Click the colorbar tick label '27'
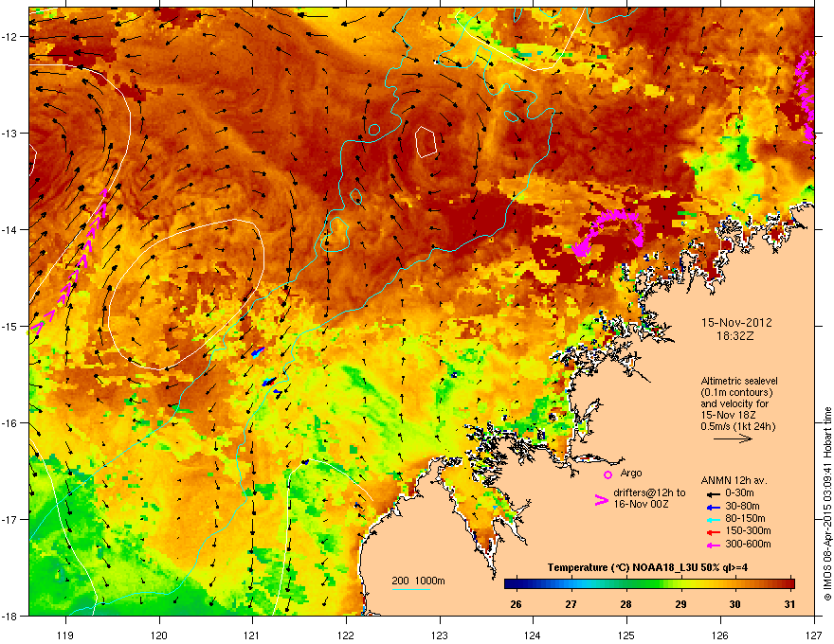 click(571, 604)
